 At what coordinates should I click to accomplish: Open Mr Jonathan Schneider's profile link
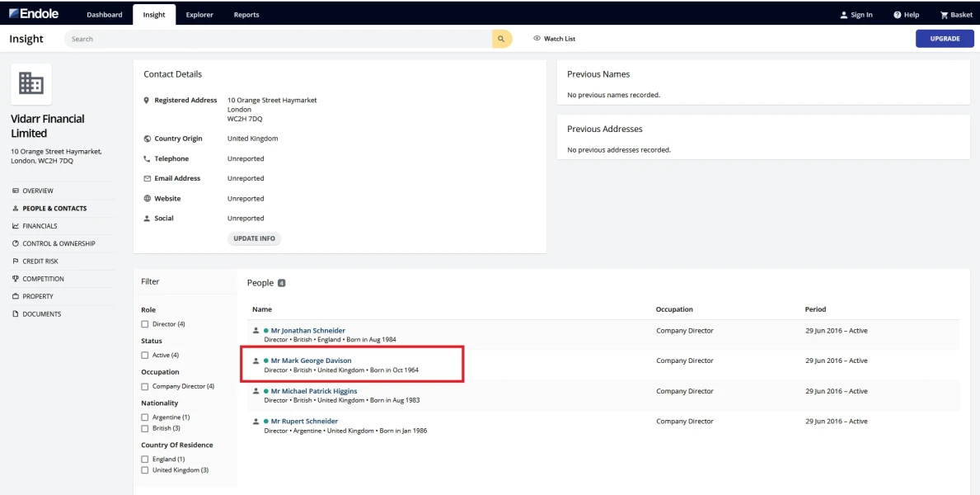point(307,331)
